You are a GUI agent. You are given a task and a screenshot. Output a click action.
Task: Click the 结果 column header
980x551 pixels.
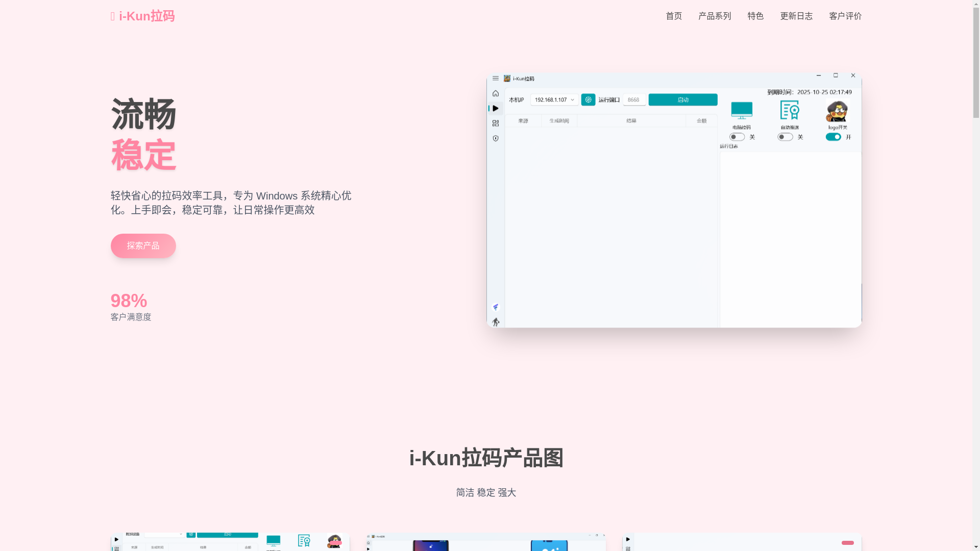tap(631, 121)
